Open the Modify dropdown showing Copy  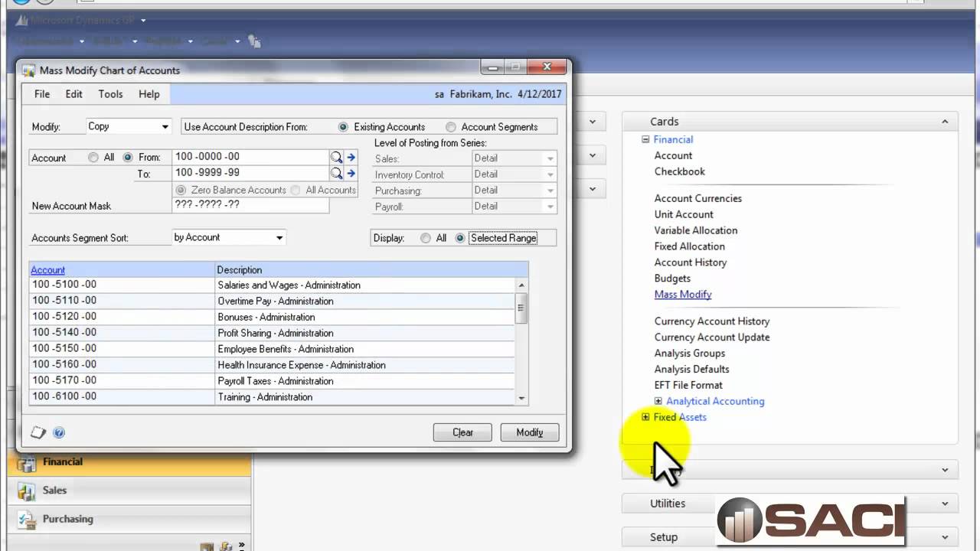click(165, 127)
